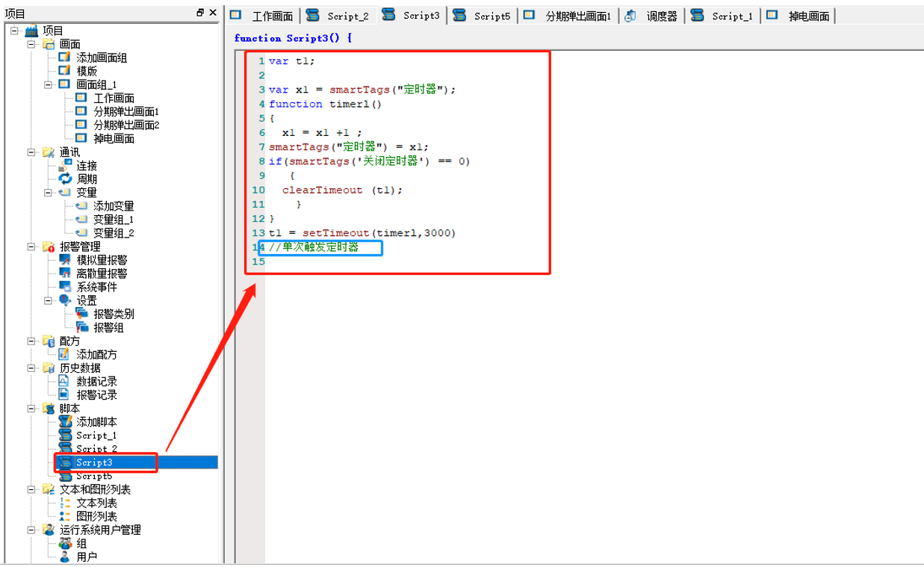This screenshot has height=567, width=924.
Task: Collapse the 设置 node expander
Action: 48,300
